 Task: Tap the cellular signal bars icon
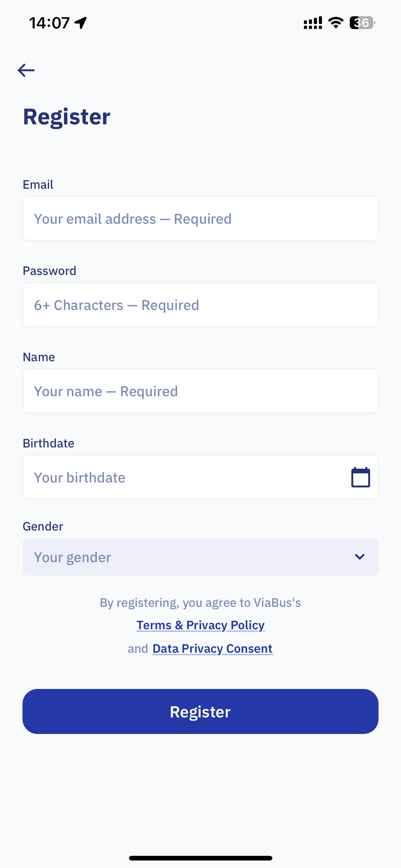pyautogui.click(x=313, y=23)
